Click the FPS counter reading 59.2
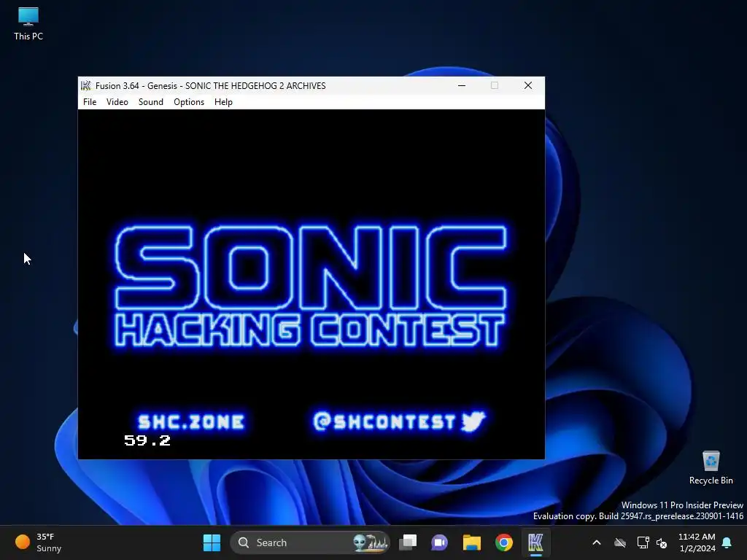 click(x=147, y=440)
